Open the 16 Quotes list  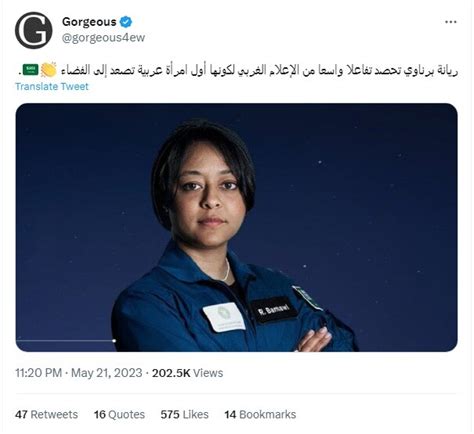pyautogui.click(x=119, y=414)
